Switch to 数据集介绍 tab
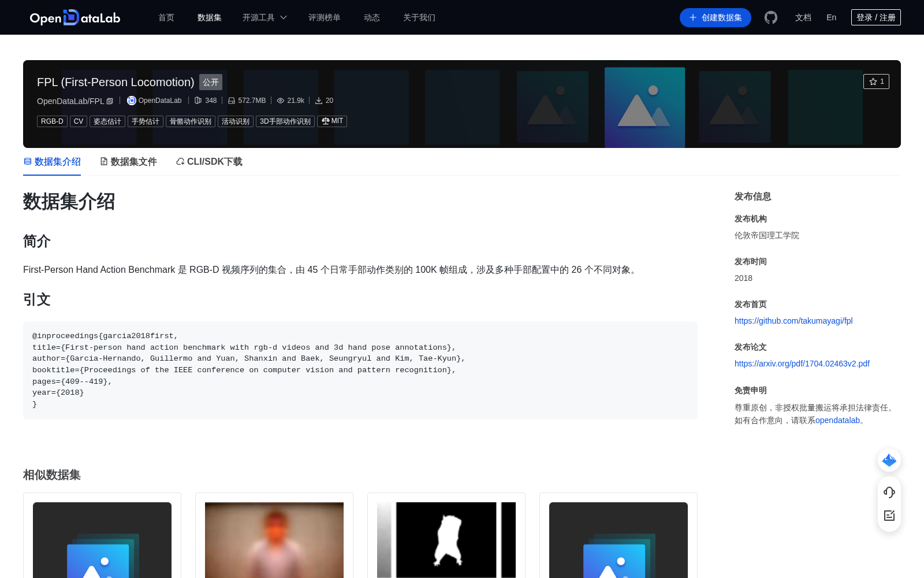The width and height of the screenshot is (924, 578). (x=52, y=162)
